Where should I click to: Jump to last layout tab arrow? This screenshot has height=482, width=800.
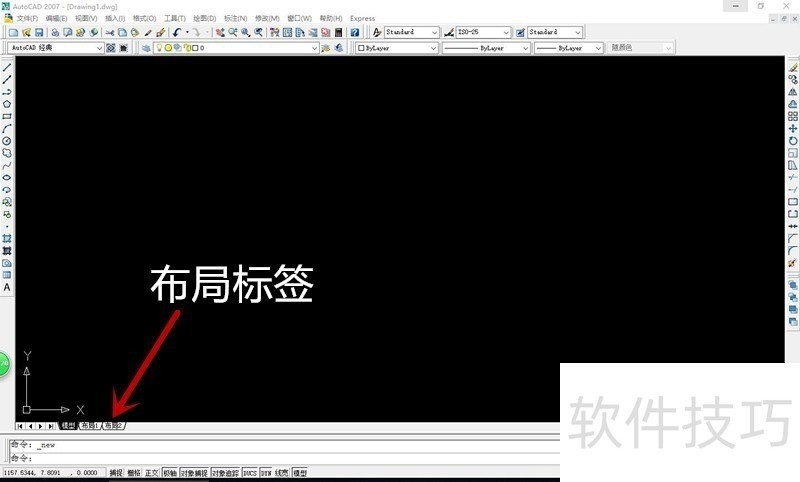(x=51, y=426)
